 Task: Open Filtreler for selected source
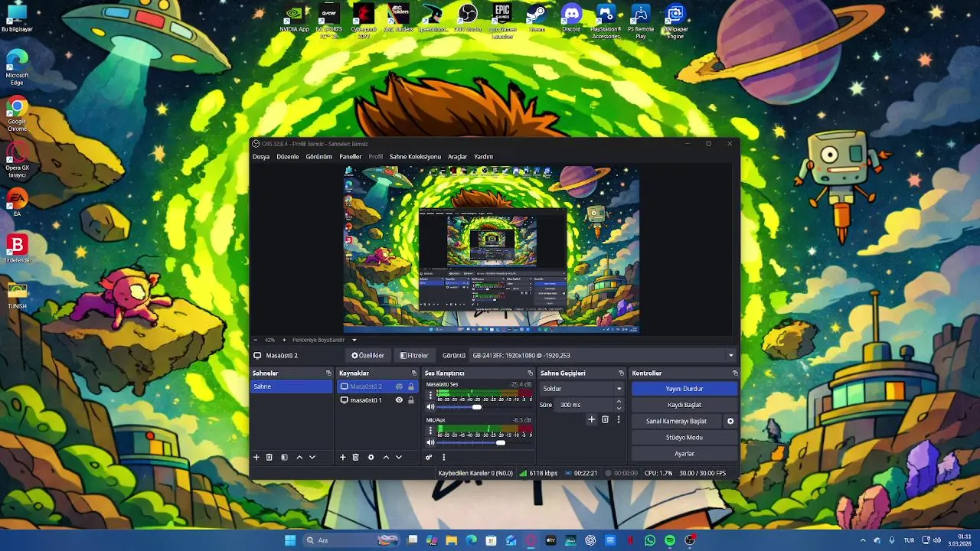point(414,355)
